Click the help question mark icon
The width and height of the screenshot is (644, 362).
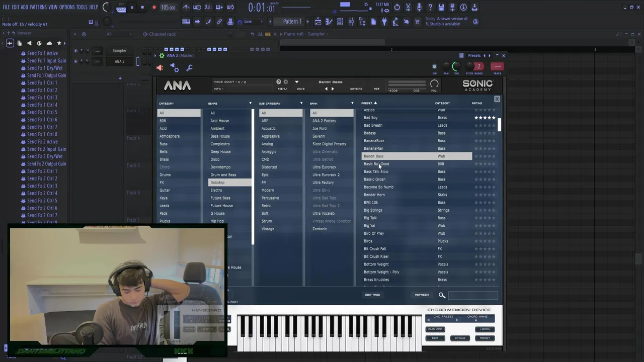coord(430,8)
